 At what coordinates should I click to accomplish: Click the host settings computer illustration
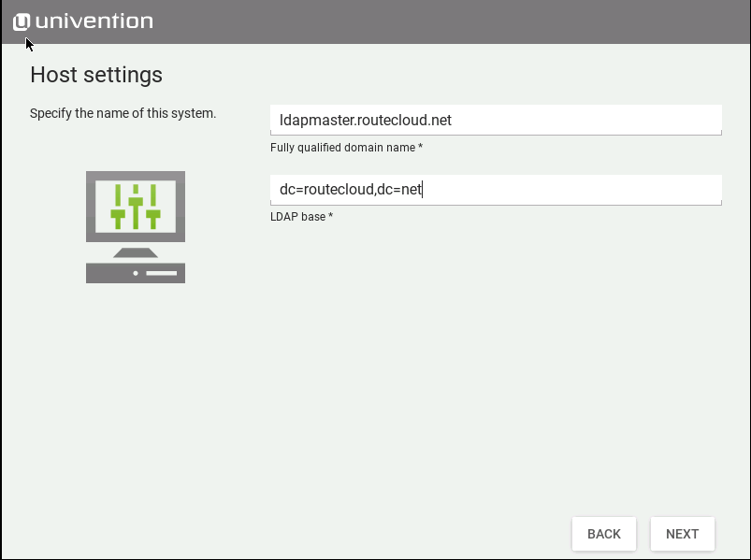(x=136, y=227)
